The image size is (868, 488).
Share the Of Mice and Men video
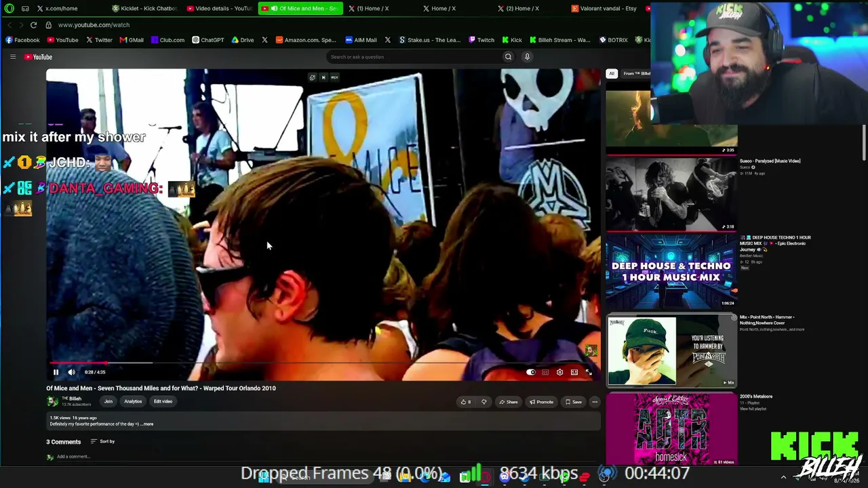(509, 402)
